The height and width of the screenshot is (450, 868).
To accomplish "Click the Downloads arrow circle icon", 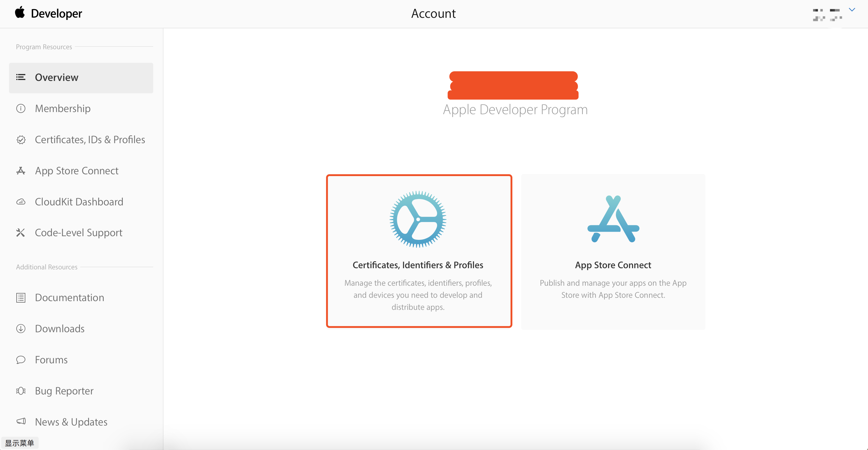I will pos(21,329).
